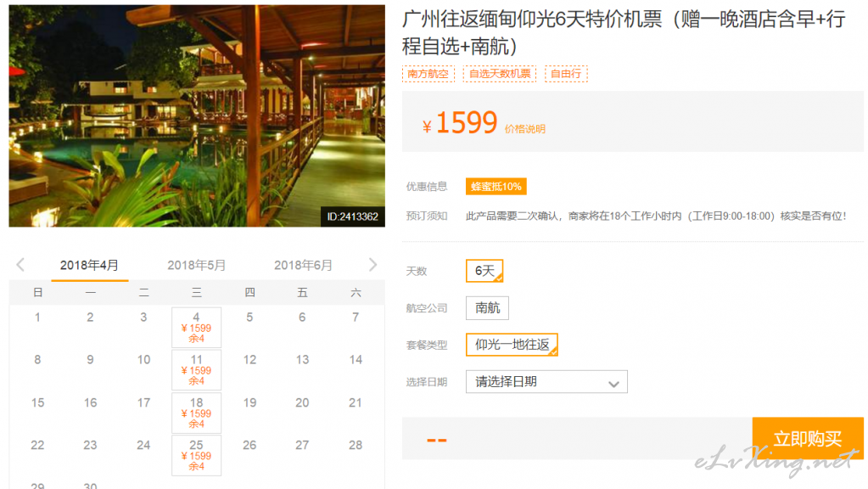
Task: Switch to 2018年4月 tab
Action: [89, 265]
